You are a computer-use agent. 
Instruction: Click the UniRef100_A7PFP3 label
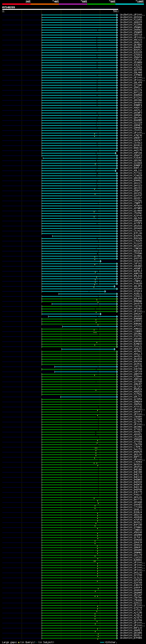(131, 321)
